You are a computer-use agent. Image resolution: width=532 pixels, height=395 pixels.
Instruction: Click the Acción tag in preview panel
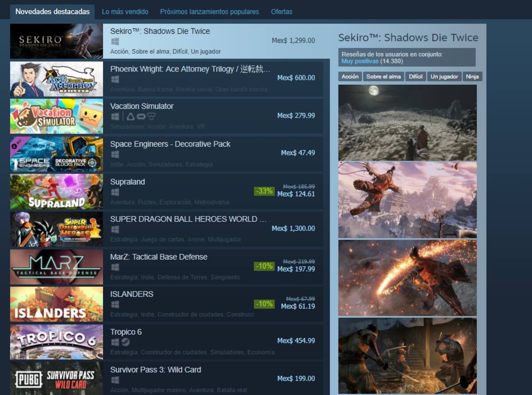click(350, 76)
